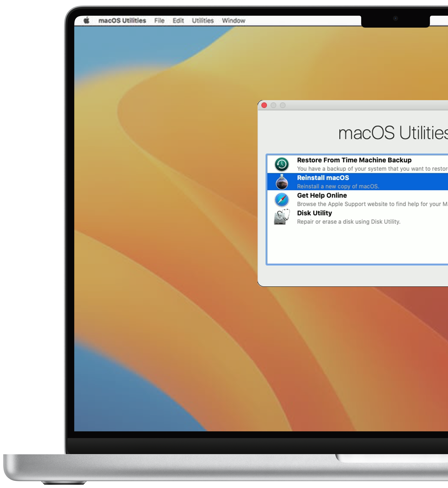Click the Safari compass icon
The image size is (448, 488).
click(x=282, y=200)
